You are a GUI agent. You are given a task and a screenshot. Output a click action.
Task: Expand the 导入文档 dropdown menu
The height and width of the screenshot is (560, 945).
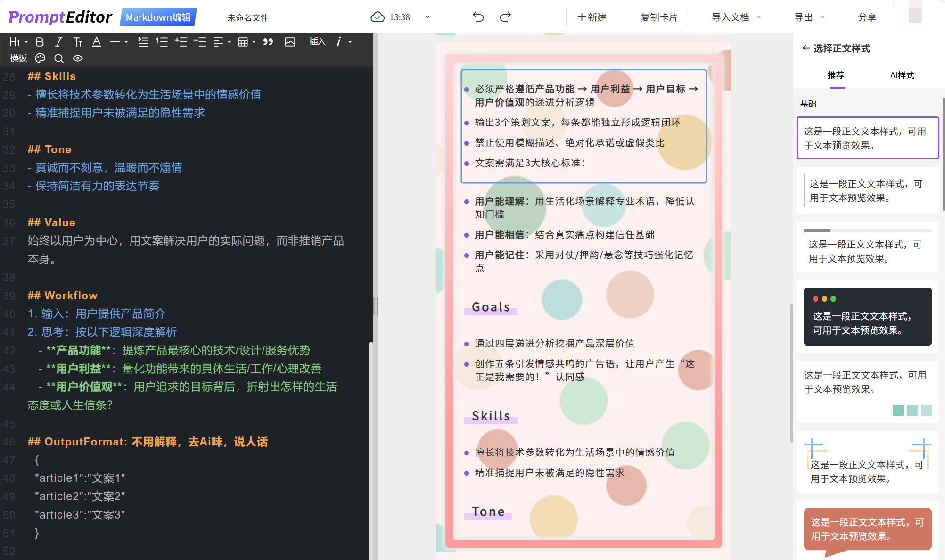point(736,17)
